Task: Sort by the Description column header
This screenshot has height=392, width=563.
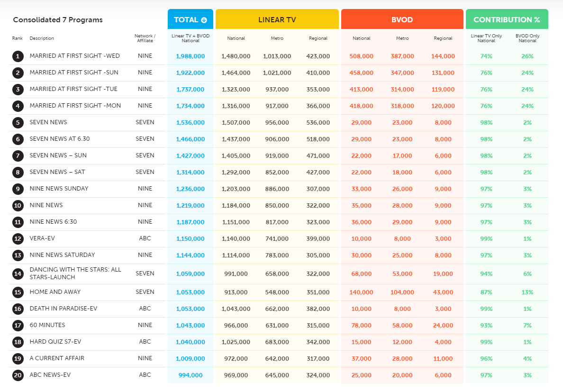Action: (42, 38)
